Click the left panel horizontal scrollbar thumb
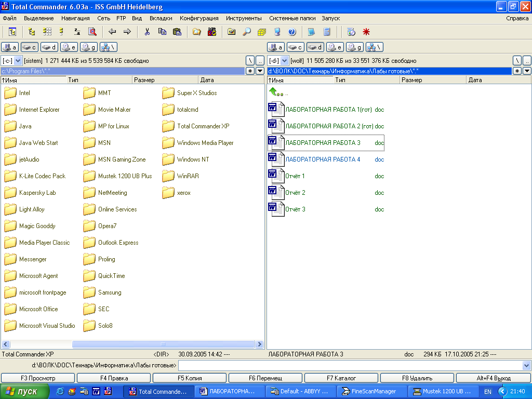This screenshot has height=399, width=532. coord(163,344)
